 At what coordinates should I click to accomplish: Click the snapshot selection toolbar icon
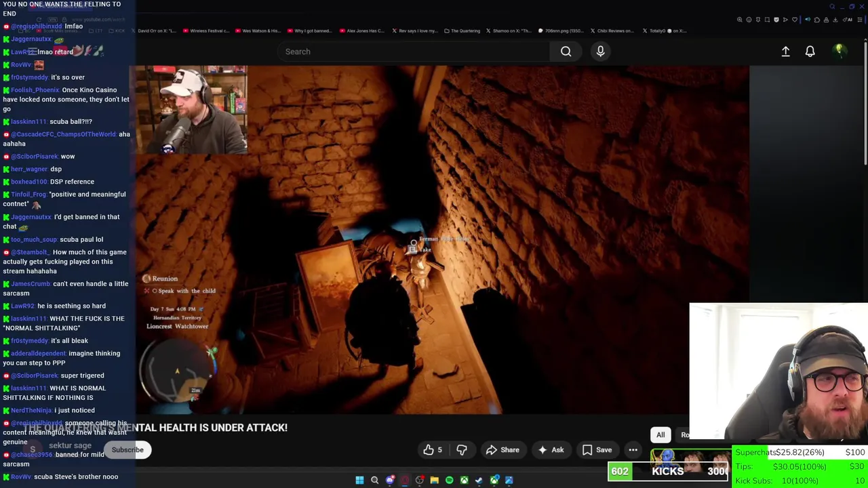pos(767,20)
